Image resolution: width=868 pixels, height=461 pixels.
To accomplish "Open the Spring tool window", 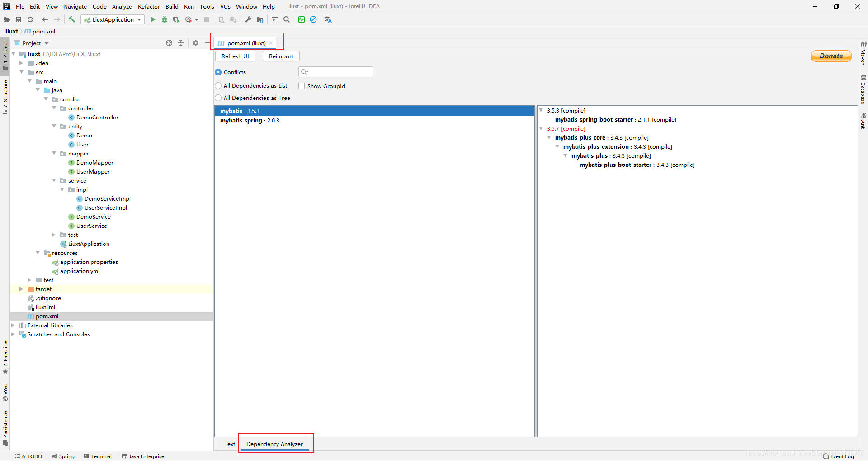I will pos(63,456).
